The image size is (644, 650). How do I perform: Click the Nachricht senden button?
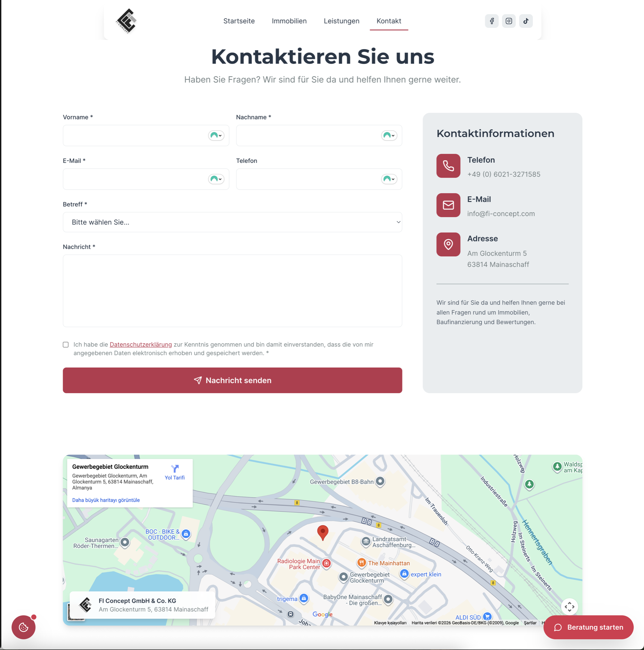click(232, 380)
